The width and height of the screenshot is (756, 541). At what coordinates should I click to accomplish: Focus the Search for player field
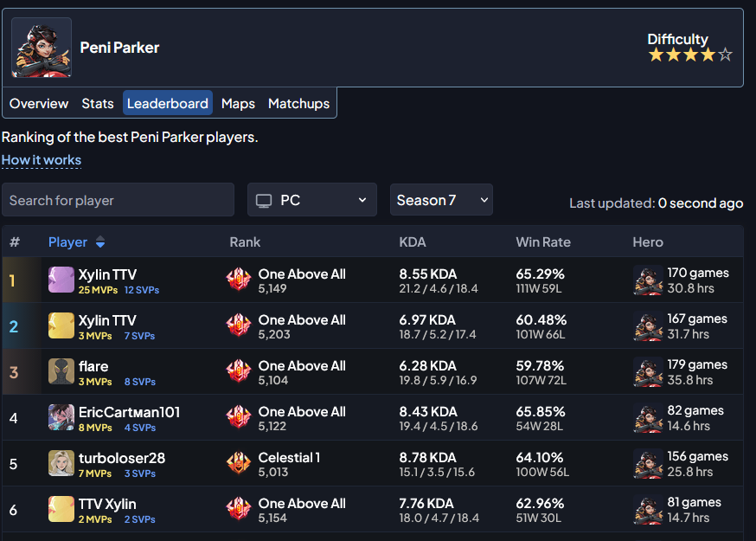pos(119,200)
